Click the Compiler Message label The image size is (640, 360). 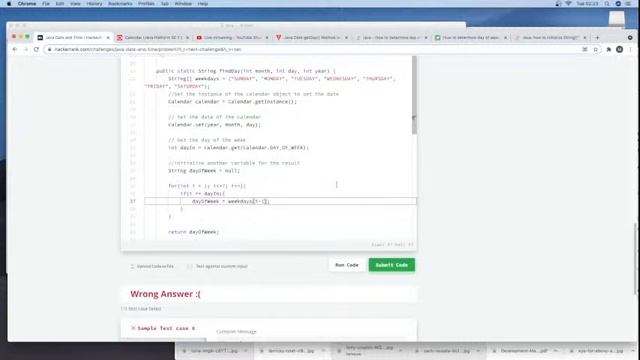[236, 332]
